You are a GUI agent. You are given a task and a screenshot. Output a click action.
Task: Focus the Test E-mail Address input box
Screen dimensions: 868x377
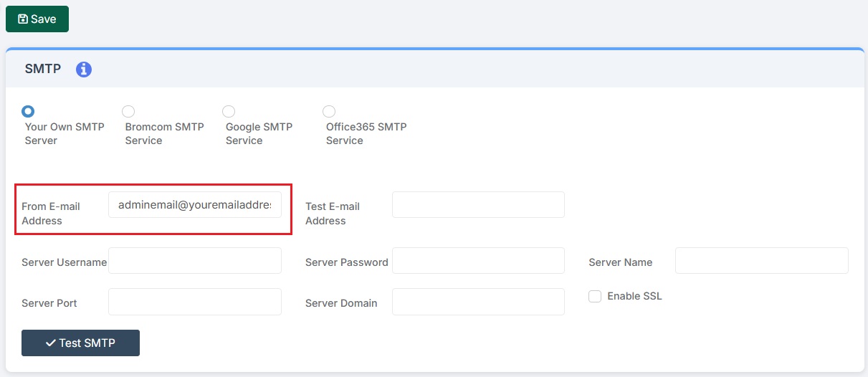point(478,204)
